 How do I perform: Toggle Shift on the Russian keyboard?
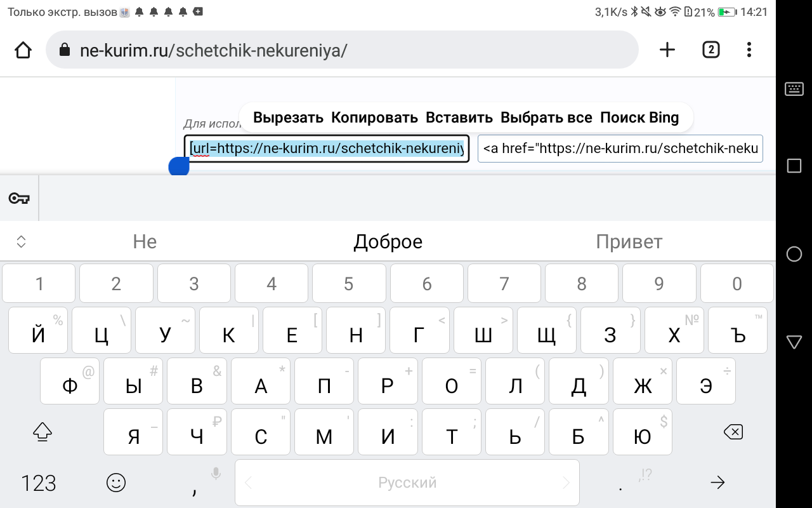tap(42, 432)
